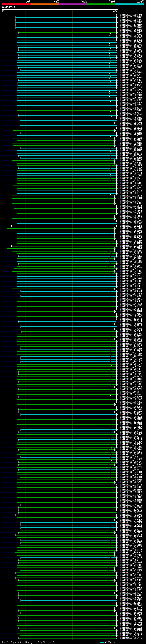
Task: Select the UniRef100_Q7V5K7 label
Action: click(x=131, y=93)
